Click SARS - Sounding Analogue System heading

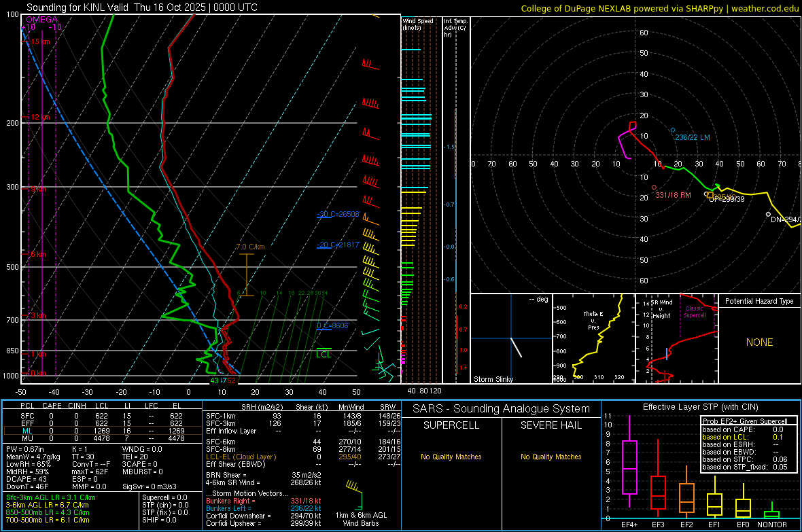pyautogui.click(x=501, y=409)
